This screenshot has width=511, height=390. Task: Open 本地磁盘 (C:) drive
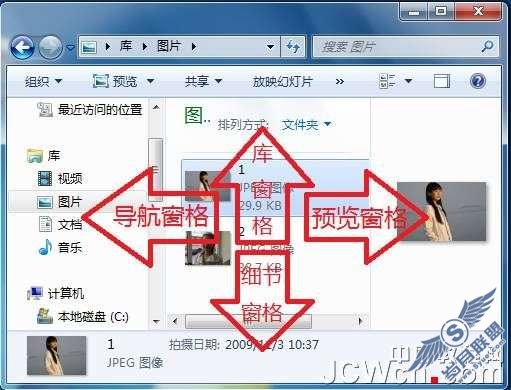coord(93,317)
